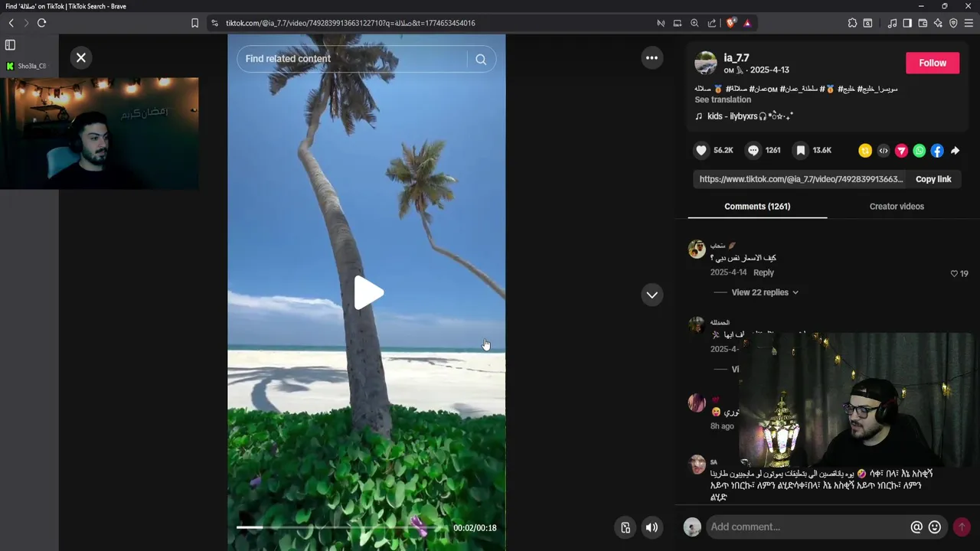Expand View 22 replies

tap(765, 292)
